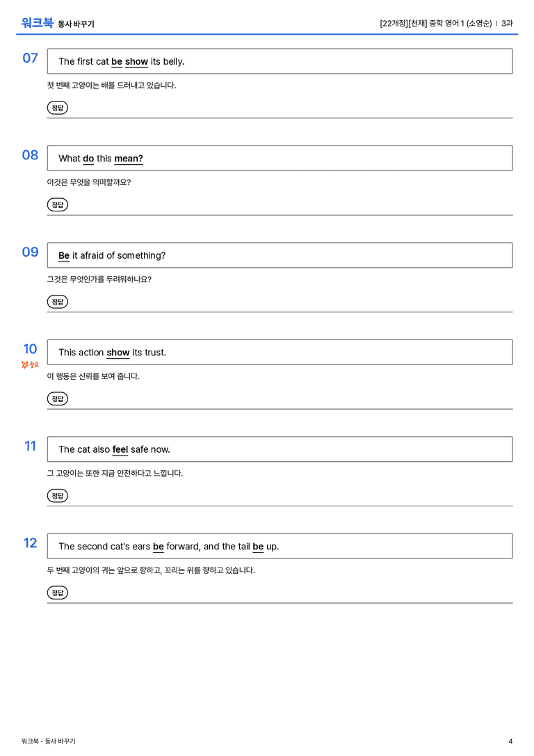Viewport: 534px width, 756px height.
Task: Click the header text '중학 영어 1 (소영순)'
Action: tap(460, 23)
